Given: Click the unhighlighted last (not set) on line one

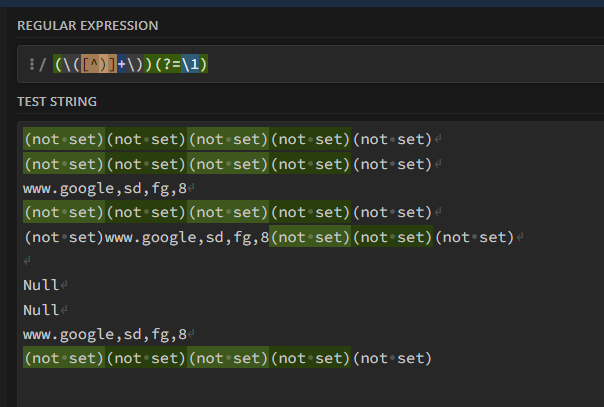Looking at the screenshot, I should coord(392,139).
